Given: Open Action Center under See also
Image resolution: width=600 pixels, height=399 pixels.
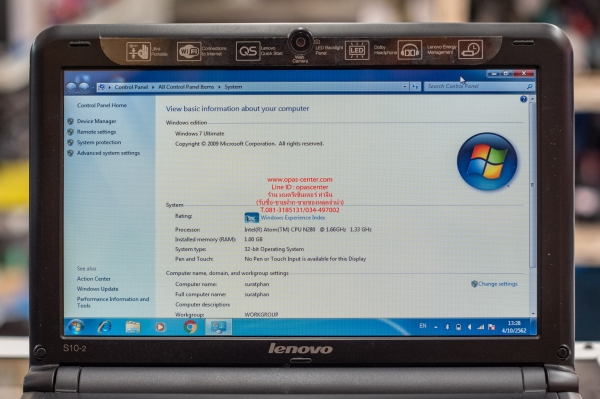Looking at the screenshot, I should [94, 279].
